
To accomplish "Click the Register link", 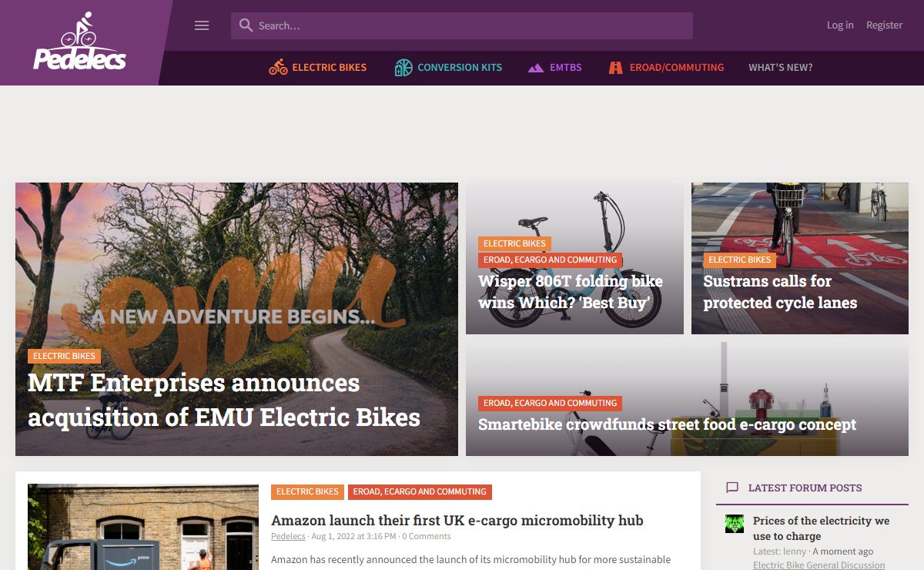I will click(884, 25).
